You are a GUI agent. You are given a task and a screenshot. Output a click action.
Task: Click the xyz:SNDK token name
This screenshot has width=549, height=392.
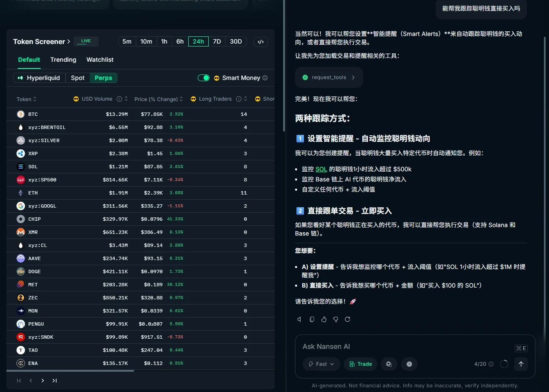[41, 337]
